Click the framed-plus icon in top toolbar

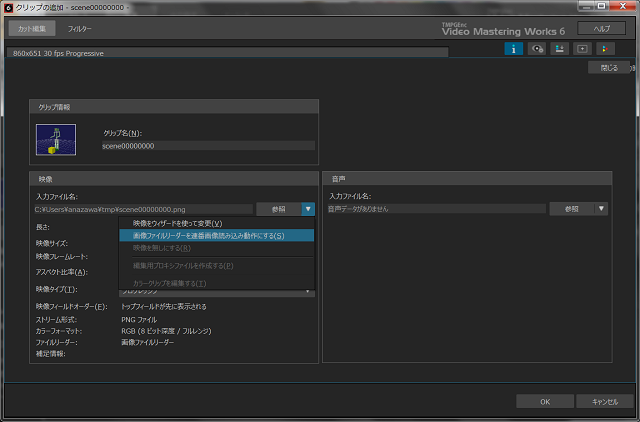pyautogui.click(x=582, y=48)
